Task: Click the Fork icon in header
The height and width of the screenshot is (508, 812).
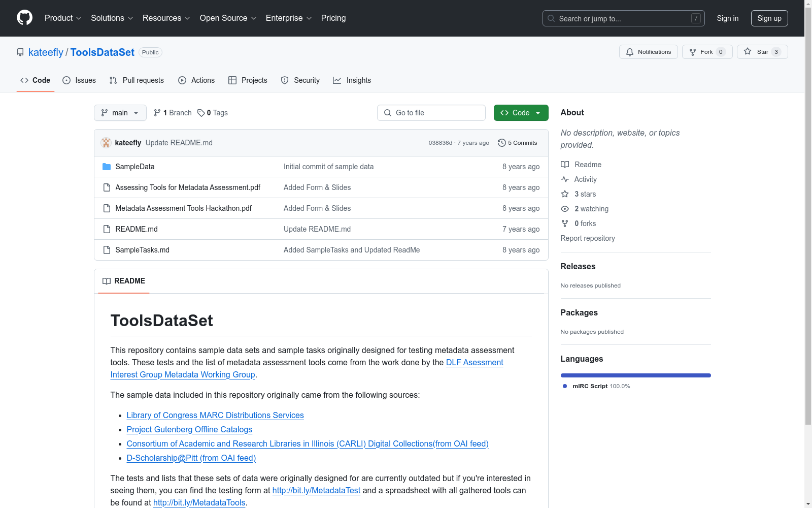Action: pyautogui.click(x=693, y=52)
